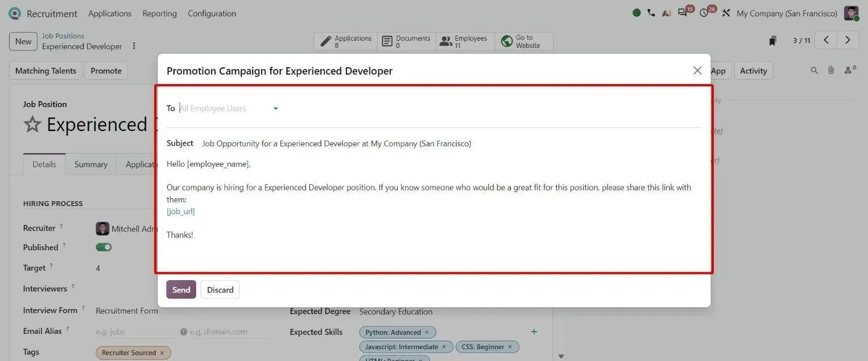Click the bookmark icon near record counter
Screen dimensions: 868x361
point(772,41)
